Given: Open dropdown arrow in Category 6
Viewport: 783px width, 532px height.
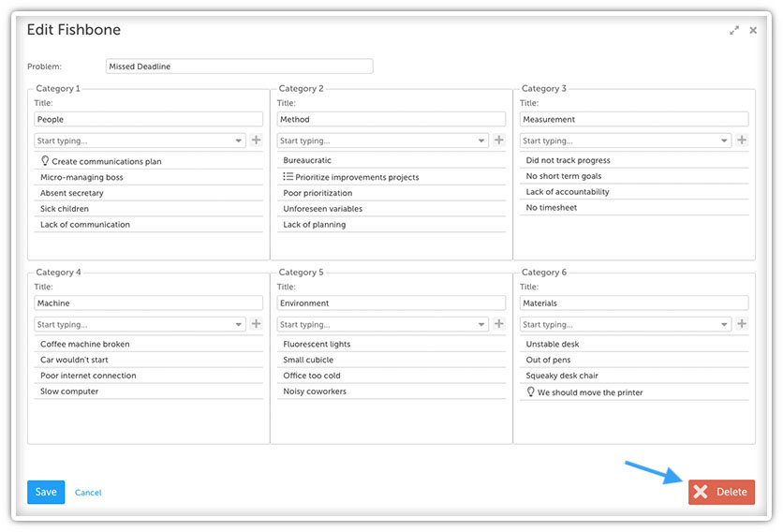Looking at the screenshot, I should (724, 325).
